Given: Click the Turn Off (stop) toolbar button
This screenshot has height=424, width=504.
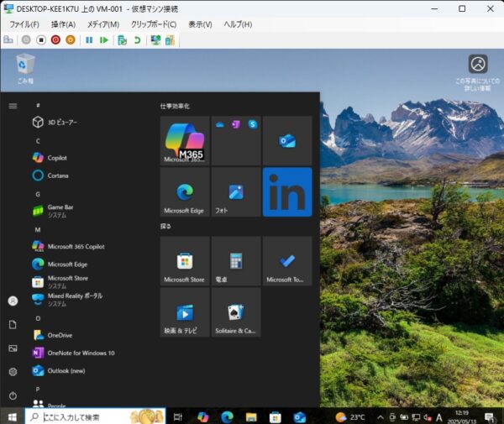Looking at the screenshot, I should pyautogui.click(x=41, y=39).
